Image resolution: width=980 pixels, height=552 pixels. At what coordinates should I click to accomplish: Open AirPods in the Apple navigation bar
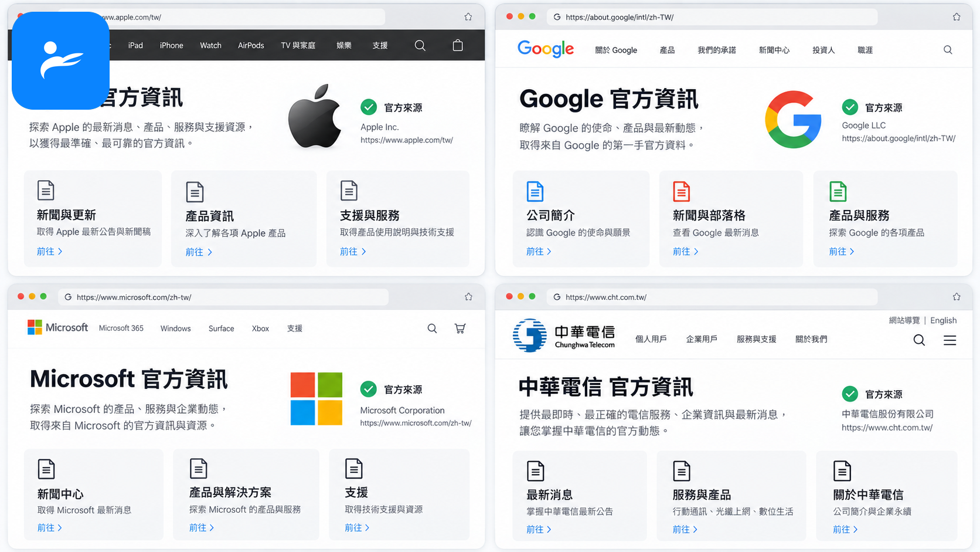pos(251,45)
